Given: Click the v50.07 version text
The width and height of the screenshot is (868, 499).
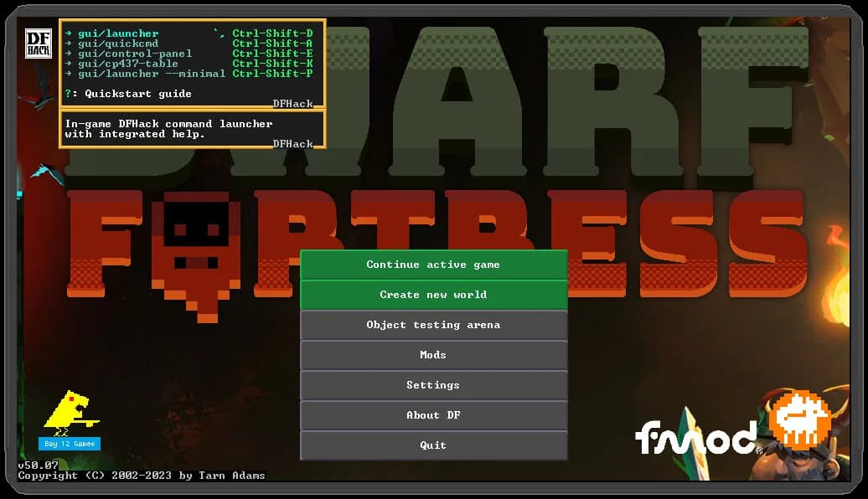Looking at the screenshot, I should point(38,466).
